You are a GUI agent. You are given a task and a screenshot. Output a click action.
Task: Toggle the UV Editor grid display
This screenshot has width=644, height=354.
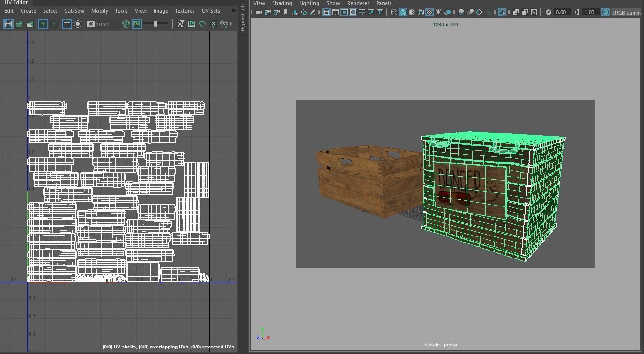pyautogui.click(x=67, y=24)
